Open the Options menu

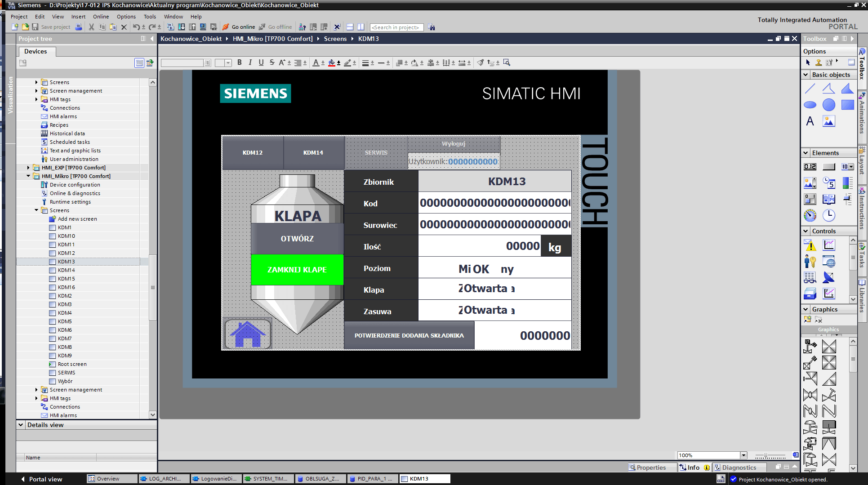[x=126, y=17]
